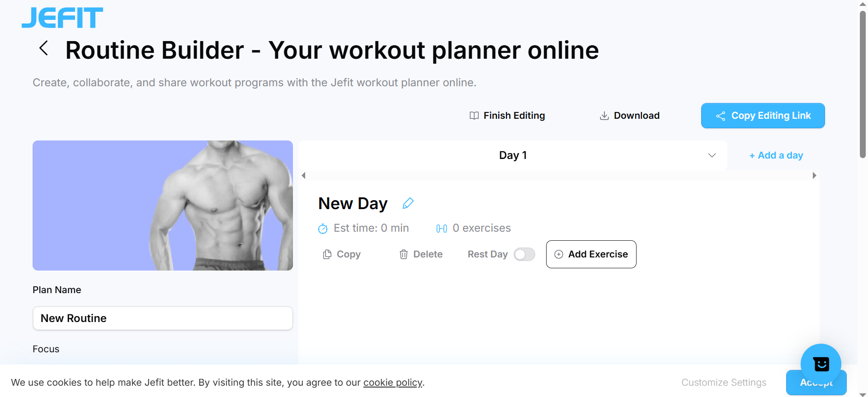Image resolution: width=868 pixels, height=397 pixels.
Task: Click the JEFIT logo
Action: point(62,18)
